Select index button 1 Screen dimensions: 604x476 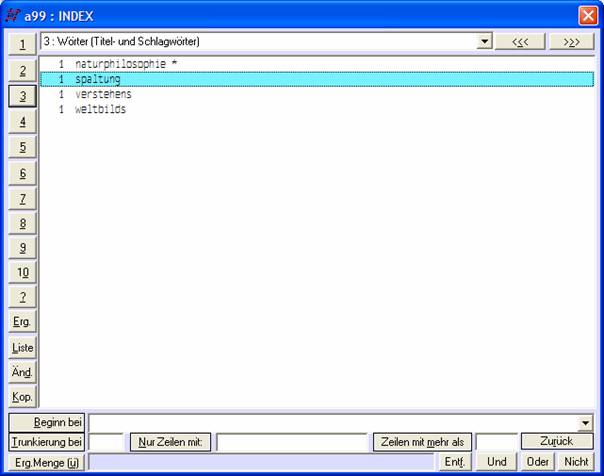(x=23, y=44)
